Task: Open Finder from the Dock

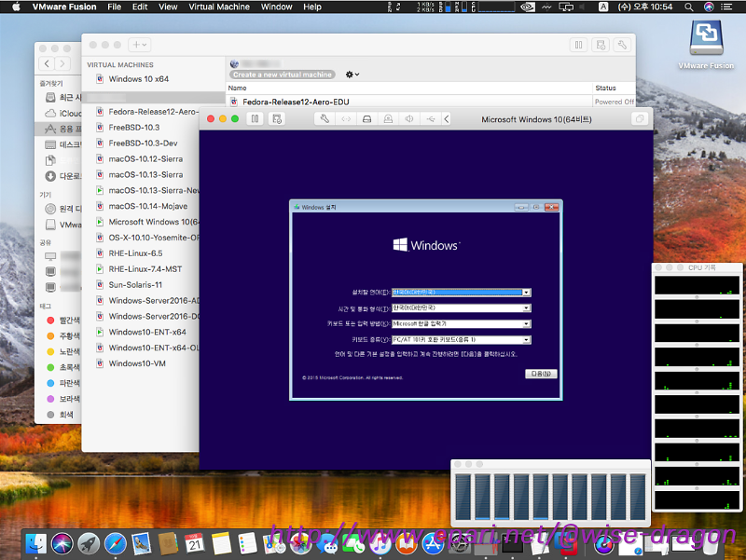Action: pyautogui.click(x=36, y=544)
